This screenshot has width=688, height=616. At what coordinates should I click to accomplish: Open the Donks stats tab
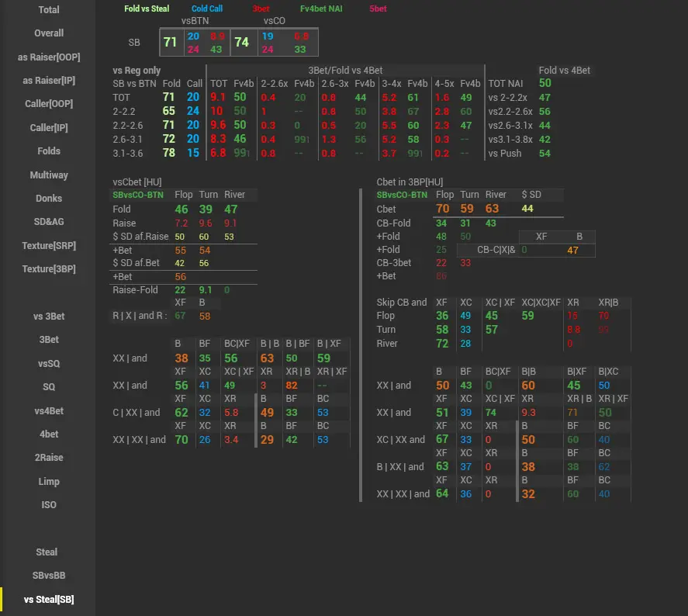48,199
